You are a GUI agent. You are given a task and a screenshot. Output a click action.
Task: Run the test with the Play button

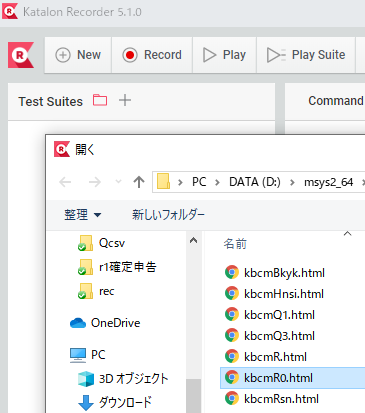(x=224, y=55)
